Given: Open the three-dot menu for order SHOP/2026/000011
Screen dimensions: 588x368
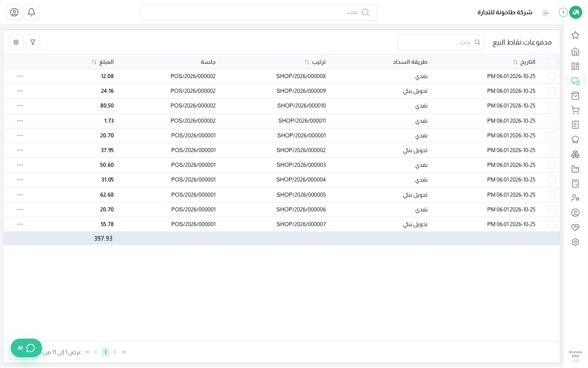Looking at the screenshot, I should tap(20, 121).
